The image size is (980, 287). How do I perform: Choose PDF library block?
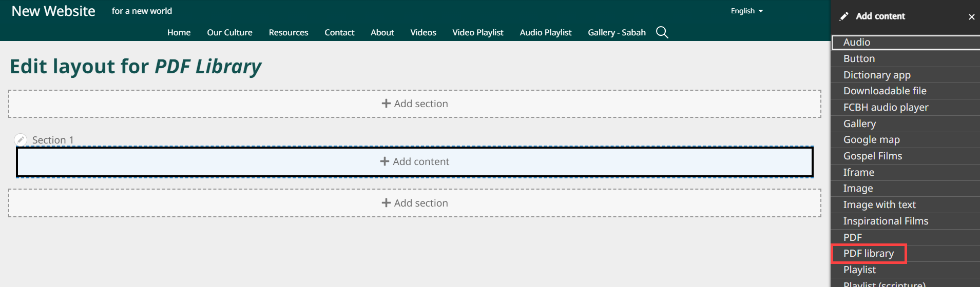click(x=906, y=253)
